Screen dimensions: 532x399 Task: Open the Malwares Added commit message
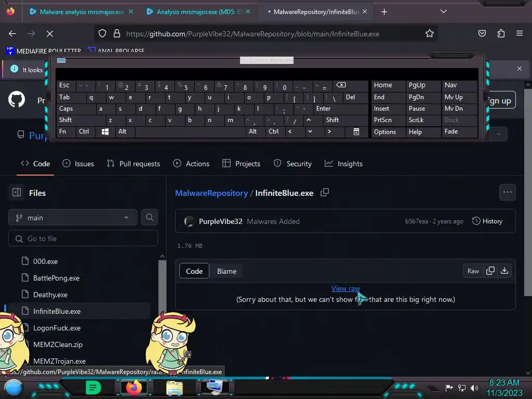click(273, 221)
